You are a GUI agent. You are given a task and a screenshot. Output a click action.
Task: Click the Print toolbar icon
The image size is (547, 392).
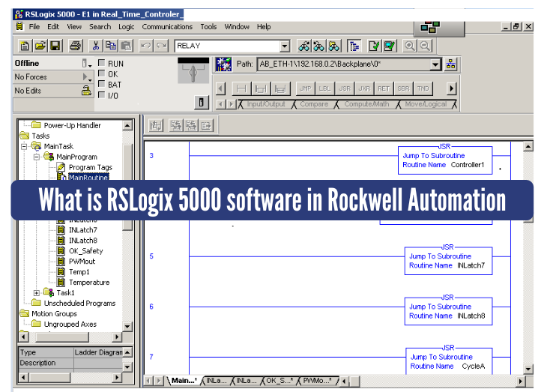[76, 46]
